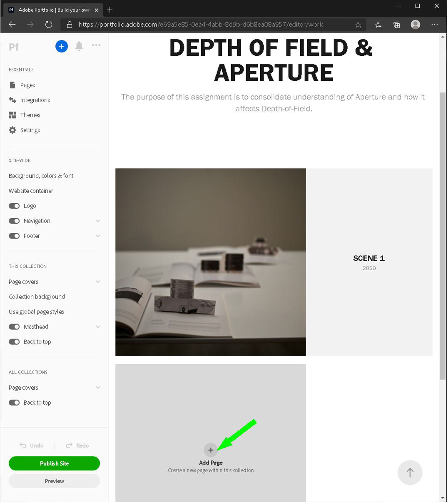Expand This Collection Page covers chevron
The image size is (448, 503).
(x=98, y=281)
